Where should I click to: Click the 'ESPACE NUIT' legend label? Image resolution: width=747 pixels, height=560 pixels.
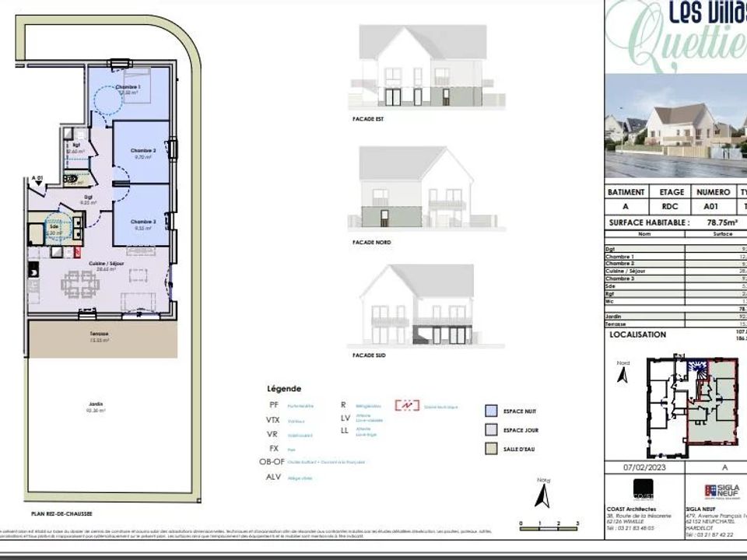pos(520,411)
